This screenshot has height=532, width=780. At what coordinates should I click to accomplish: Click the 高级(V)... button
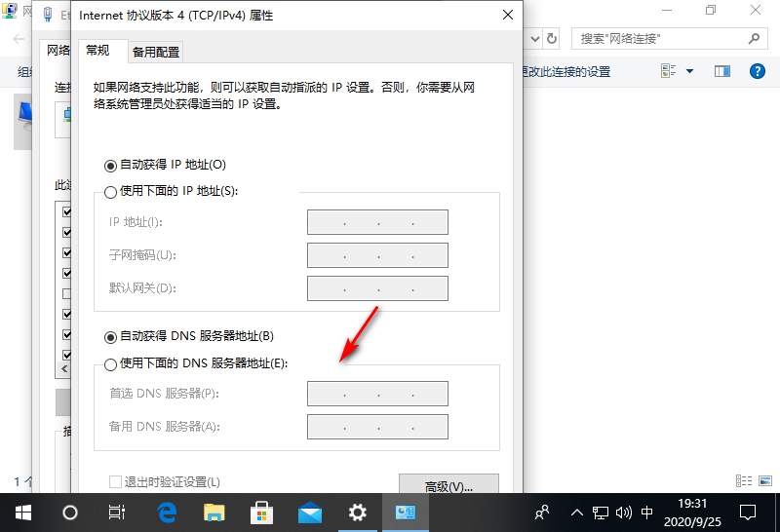click(448, 486)
